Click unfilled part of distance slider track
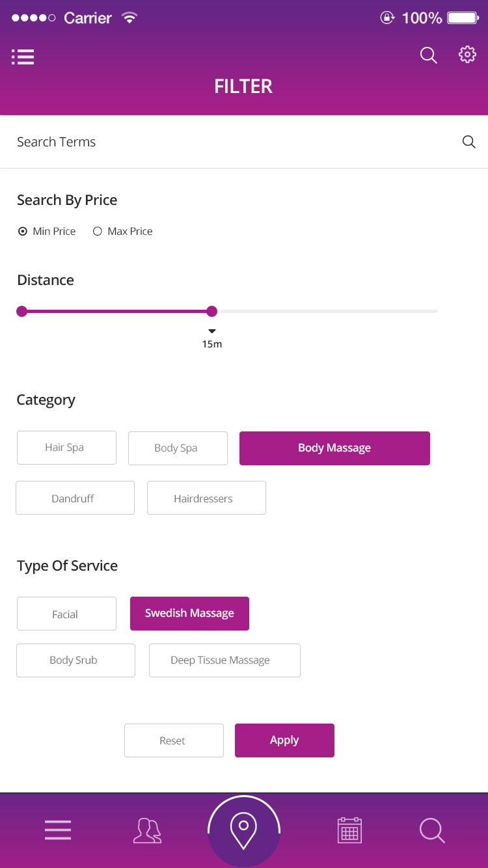The width and height of the screenshot is (488, 868). 327,311
